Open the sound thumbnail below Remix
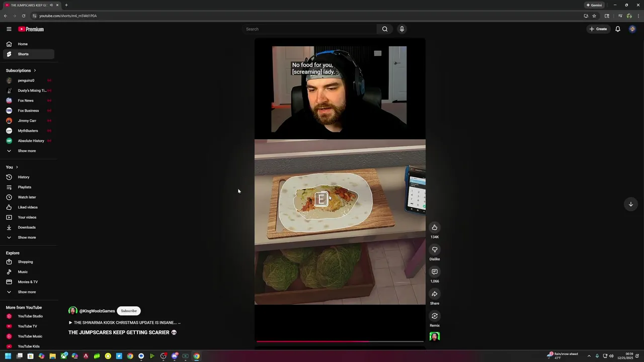 (x=435, y=336)
